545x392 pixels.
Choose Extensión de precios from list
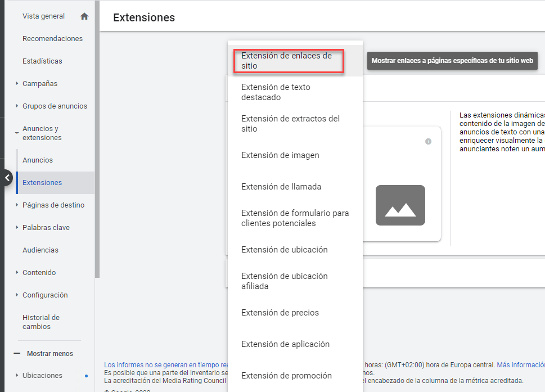pyautogui.click(x=280, y=313)
